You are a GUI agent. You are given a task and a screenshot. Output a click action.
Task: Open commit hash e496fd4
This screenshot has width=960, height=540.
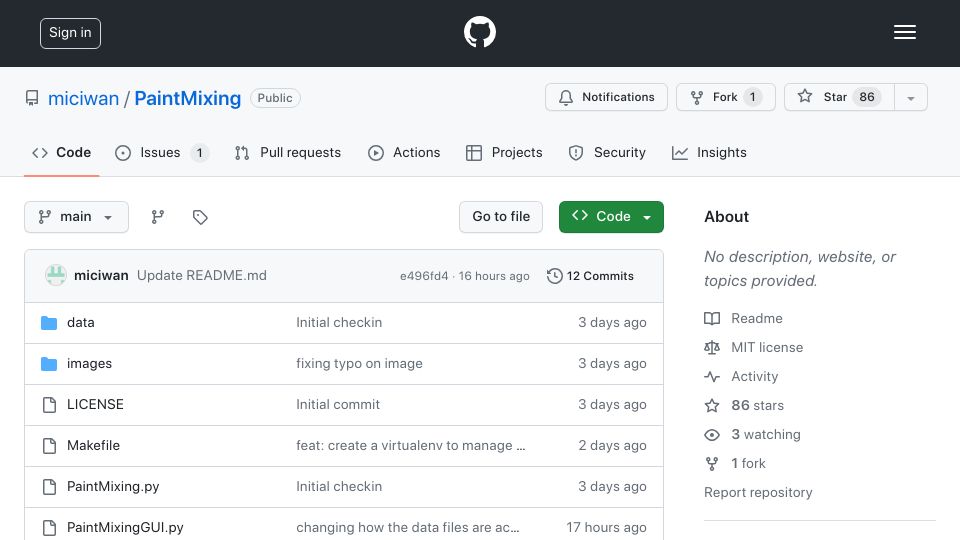click(424, 276)
